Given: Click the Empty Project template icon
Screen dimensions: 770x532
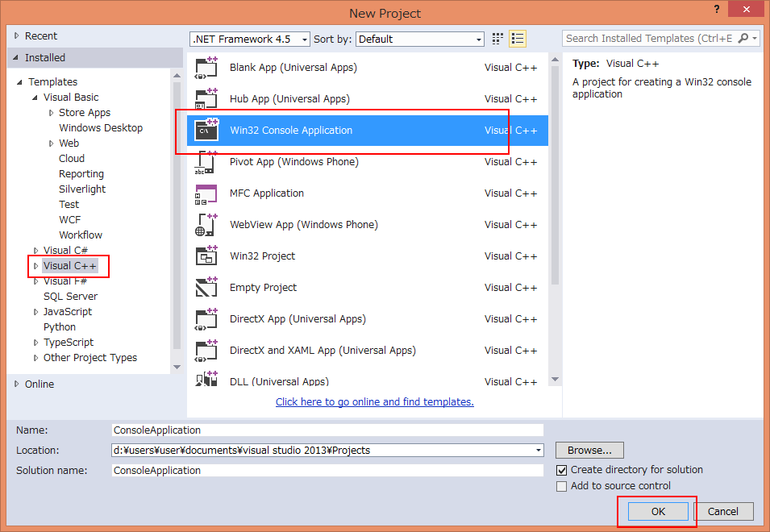Looking at the screenshot, I should coord(206,288).
